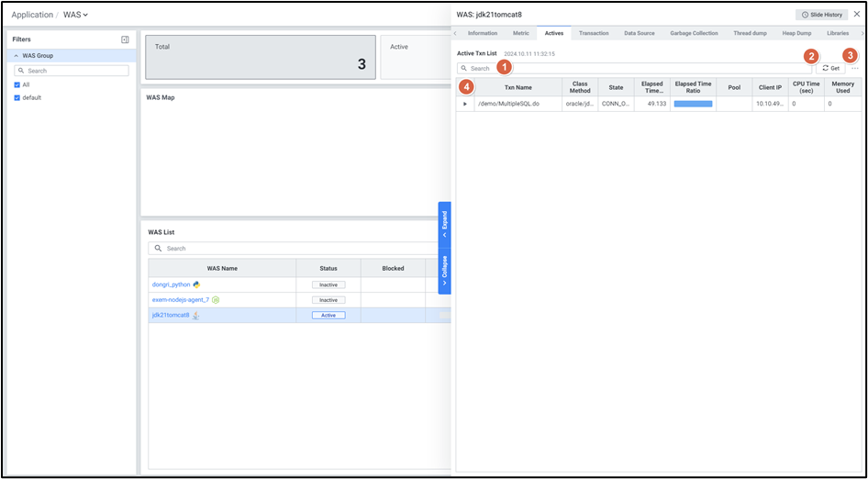Open Slide History

tap(821, 15)
